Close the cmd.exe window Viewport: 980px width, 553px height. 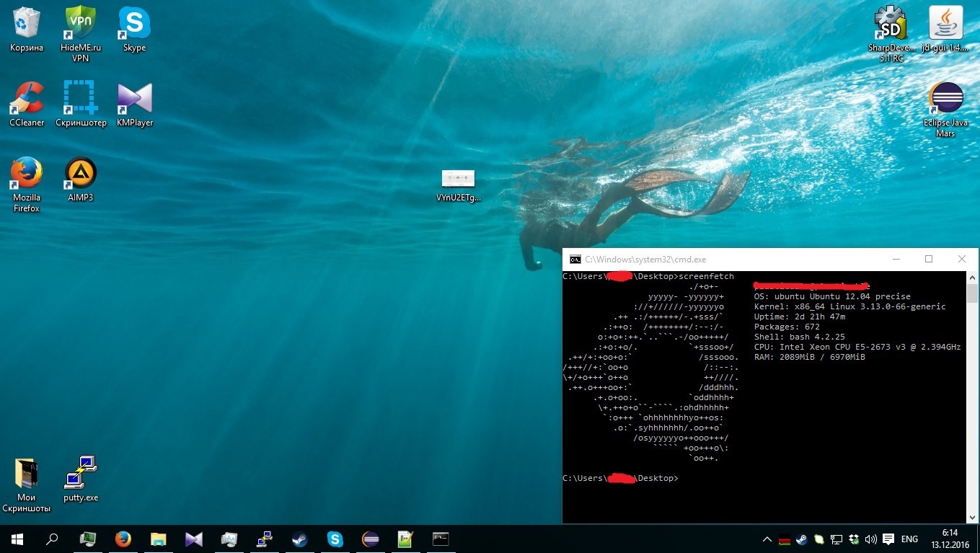962,259
